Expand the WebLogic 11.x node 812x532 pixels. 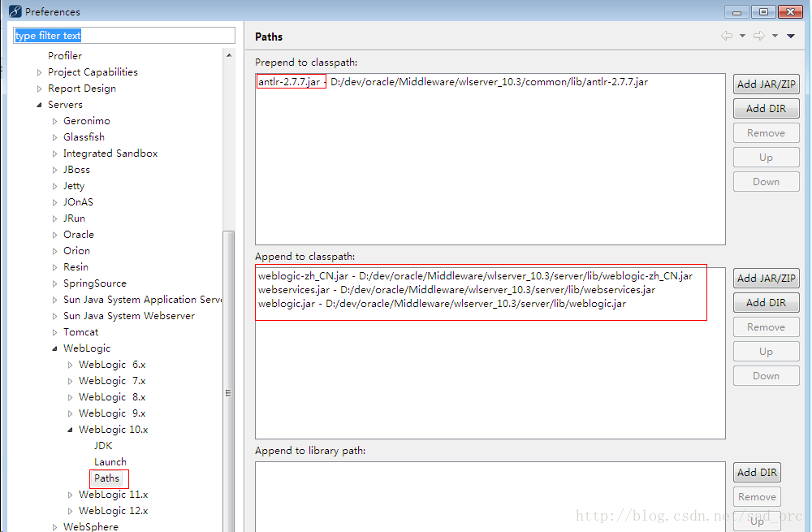click(x=71, y=495)
